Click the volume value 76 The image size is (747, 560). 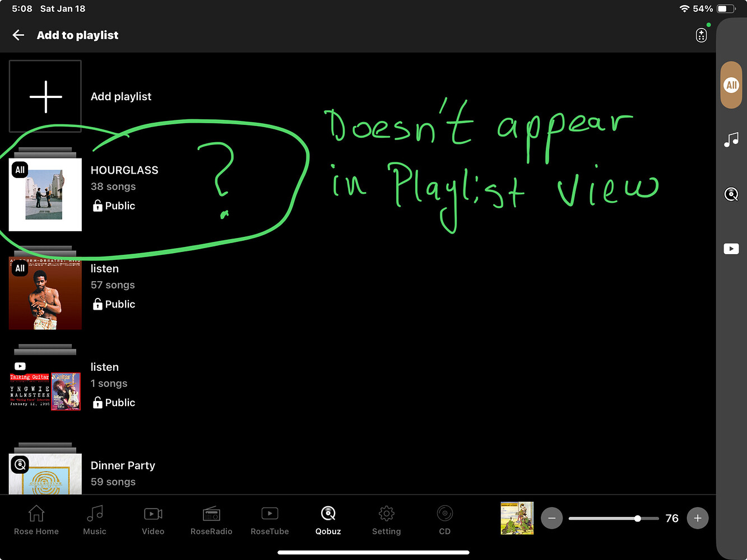point(672,519)
